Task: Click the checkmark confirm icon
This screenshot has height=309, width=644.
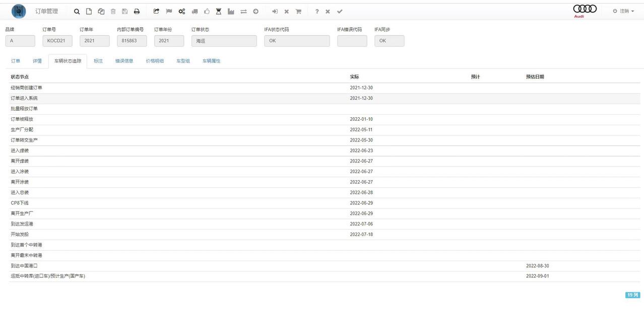Action: 340,11
